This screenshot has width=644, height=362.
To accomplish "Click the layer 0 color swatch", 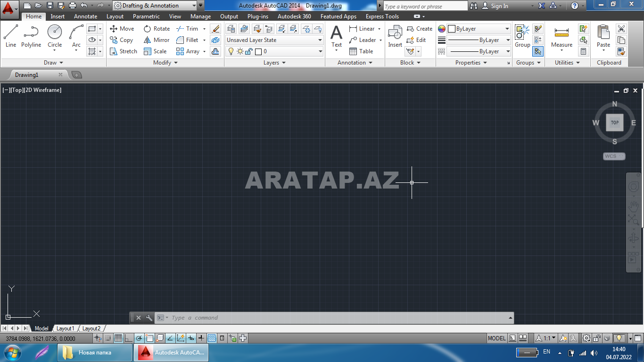I will pyautogui.click(x=258, y=51).
